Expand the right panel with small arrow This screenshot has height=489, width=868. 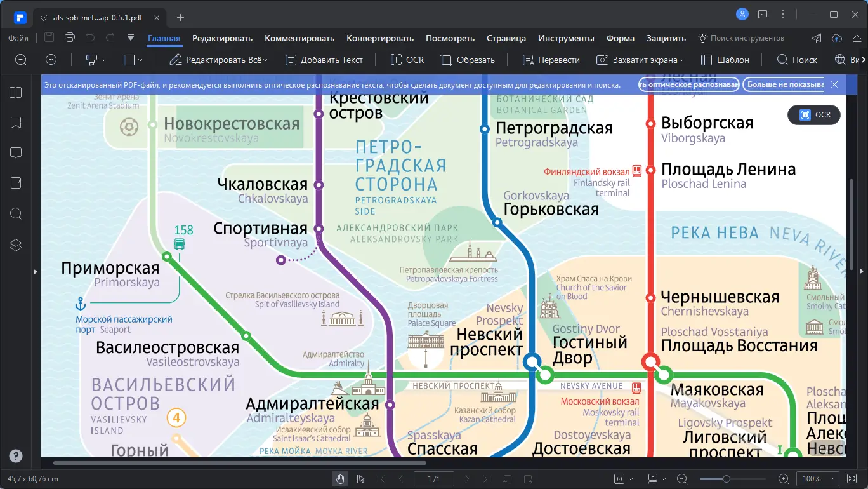[862, 272]
